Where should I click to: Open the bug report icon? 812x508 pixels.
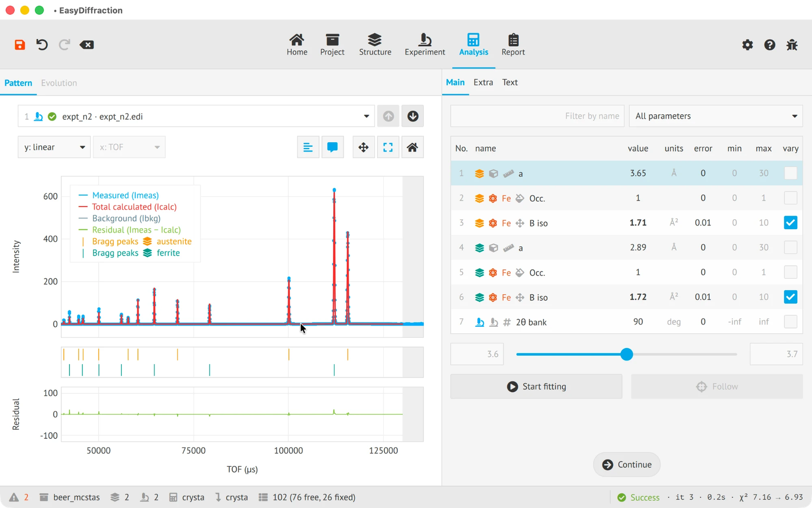click(792, 45)
